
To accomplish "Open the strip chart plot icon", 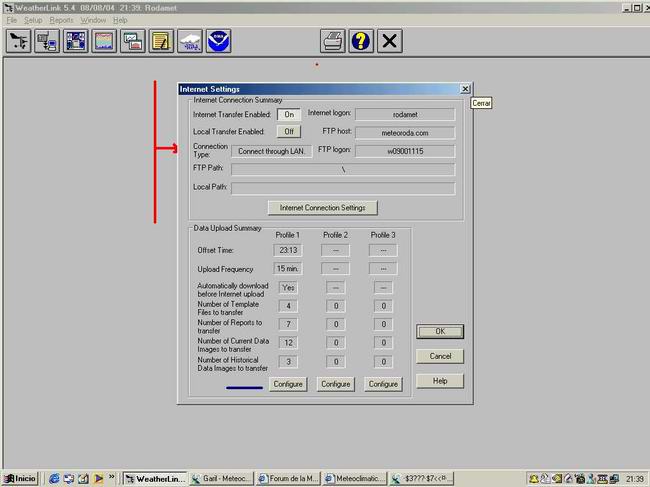I will [x=104, y=41].
